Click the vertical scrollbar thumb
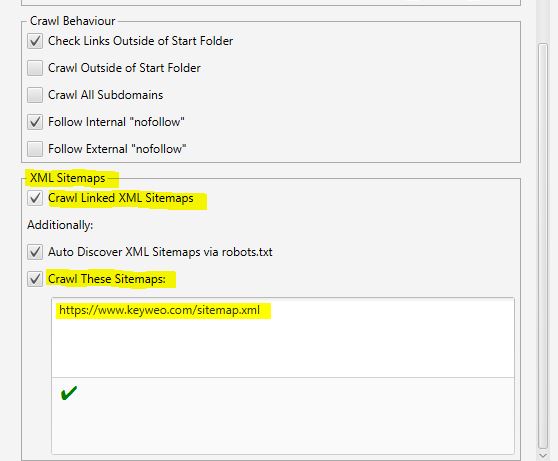 pyautogui.click(x=543, y=246)
